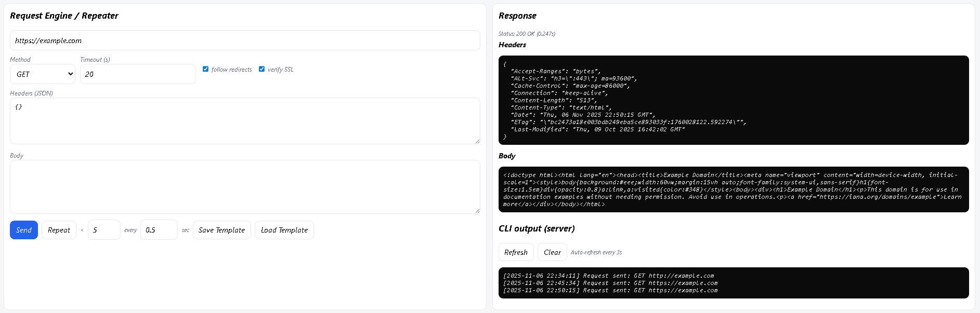Grab the Headers textarea resize handle
The height and width of the screenshot is (313, 980).
(477, 141)
